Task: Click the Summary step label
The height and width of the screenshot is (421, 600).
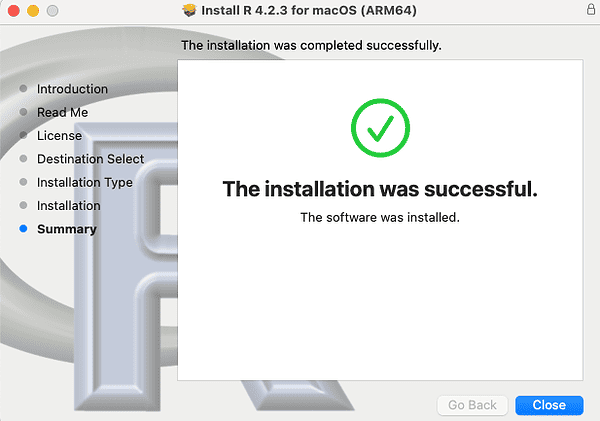Action: tap(66, 229)
